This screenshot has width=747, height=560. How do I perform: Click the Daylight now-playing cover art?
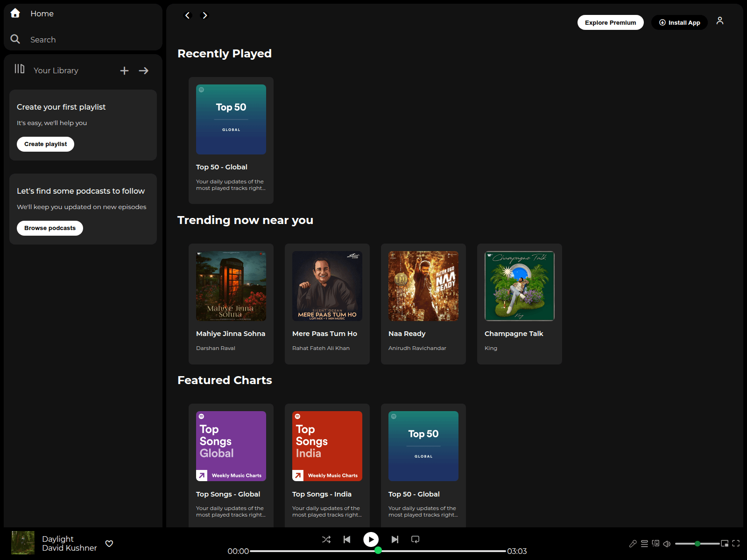pyautogui.click(x=23, y=543)
